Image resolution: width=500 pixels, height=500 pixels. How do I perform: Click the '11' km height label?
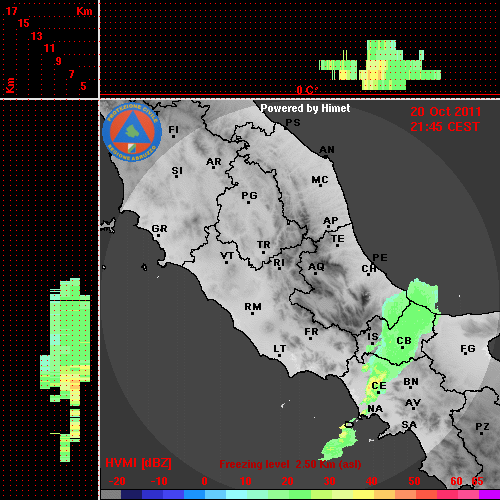[49, 48]
